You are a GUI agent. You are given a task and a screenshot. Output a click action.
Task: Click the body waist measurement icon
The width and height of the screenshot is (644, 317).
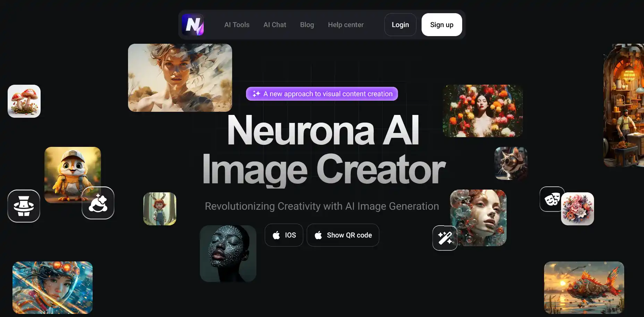tap(24, 206)
